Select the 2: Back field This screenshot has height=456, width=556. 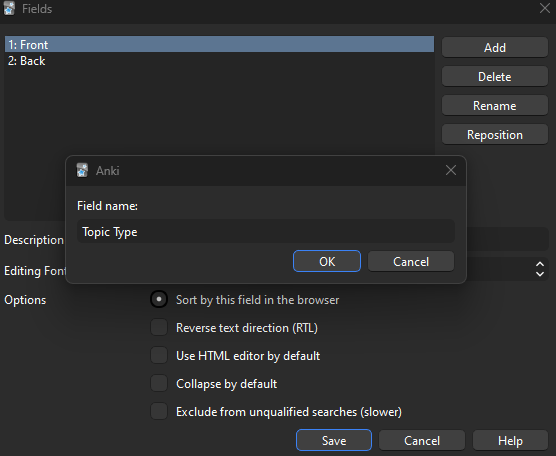click(x=219, y=61)
